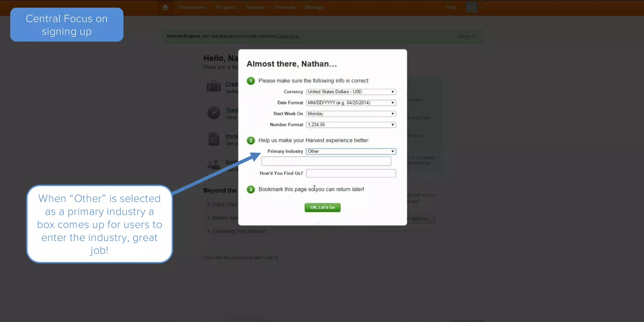
Task: Open the Timesheets menu
Action: [x=192, y=7]
